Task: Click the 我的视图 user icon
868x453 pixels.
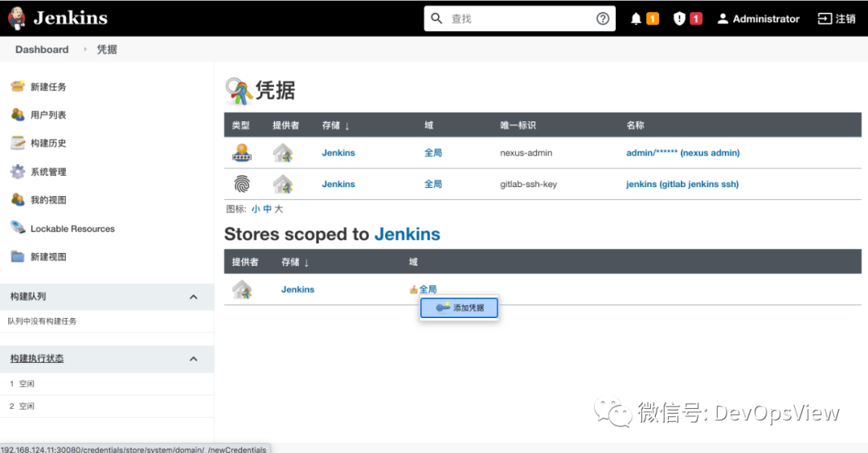Action: coord(18,200)
